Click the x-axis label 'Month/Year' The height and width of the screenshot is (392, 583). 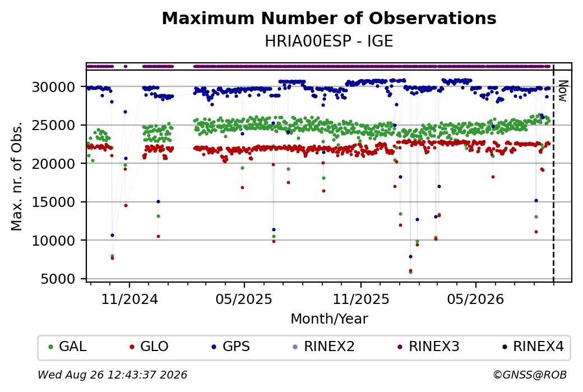[329, 319]
